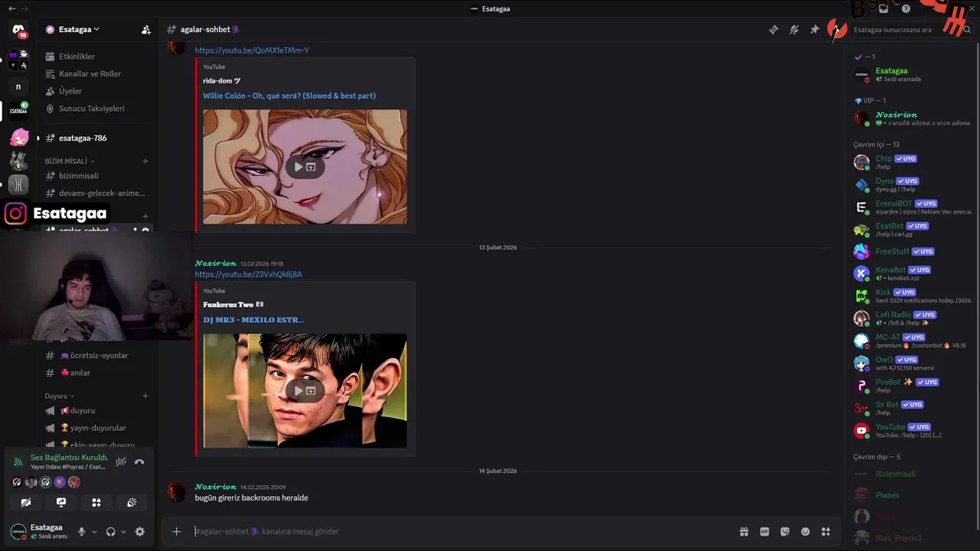Viewport: 980px width, 551px height.
Task: Open Lofi Radio bot in member list
Action: (913, 318)
